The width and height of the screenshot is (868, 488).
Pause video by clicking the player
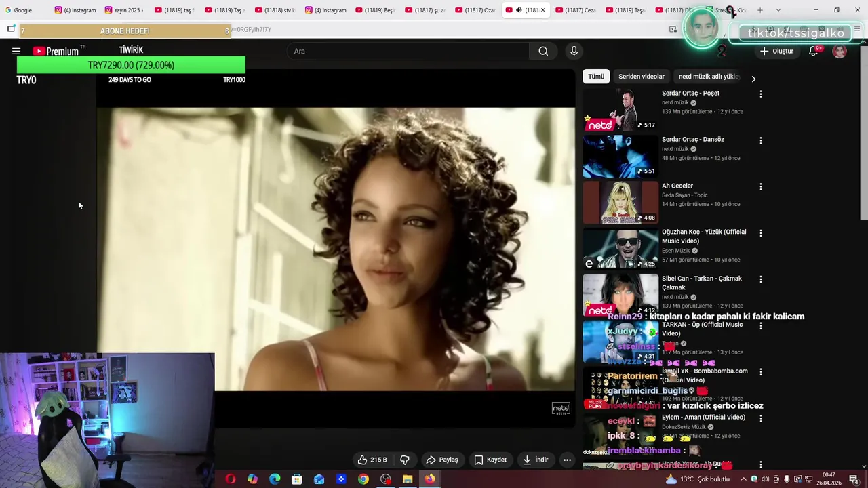[x=336, y=249]
